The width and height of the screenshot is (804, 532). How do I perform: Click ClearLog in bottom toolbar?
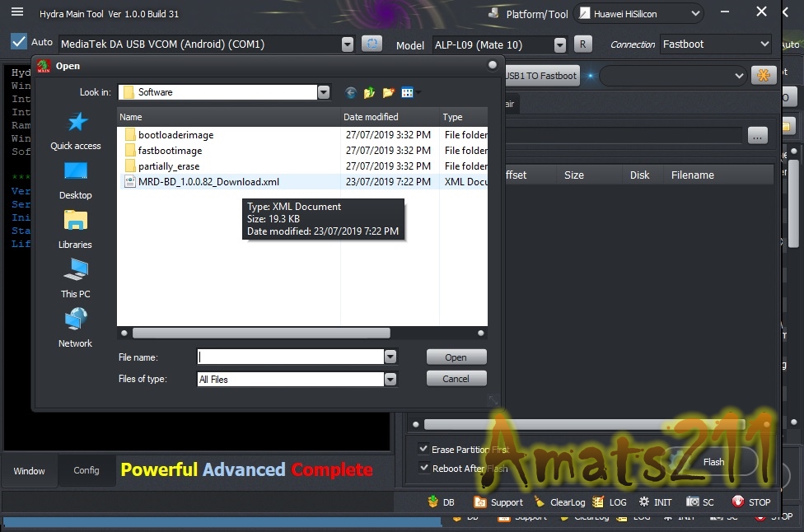(559, 502)
